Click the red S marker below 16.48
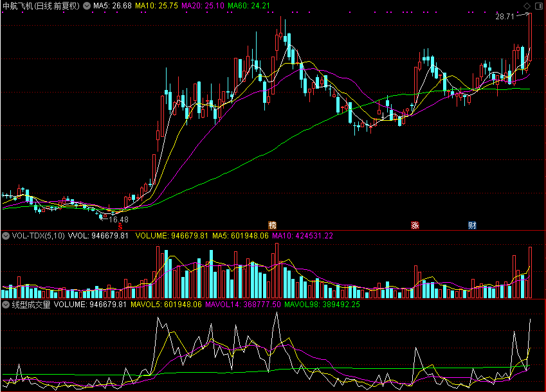 [x=120, y=227]
